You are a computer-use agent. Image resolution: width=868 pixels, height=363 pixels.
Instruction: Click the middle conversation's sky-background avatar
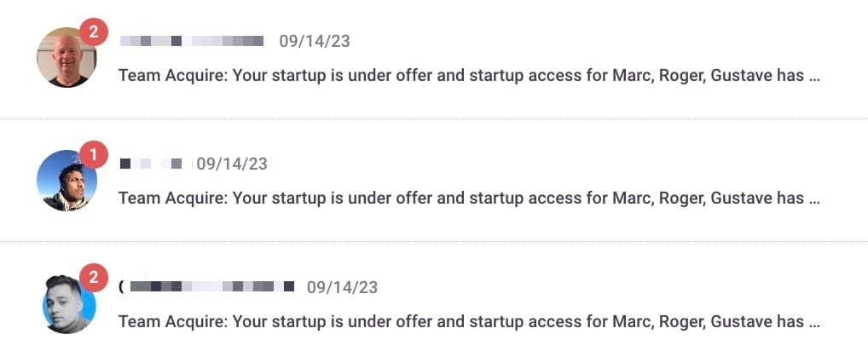(66, 181)
